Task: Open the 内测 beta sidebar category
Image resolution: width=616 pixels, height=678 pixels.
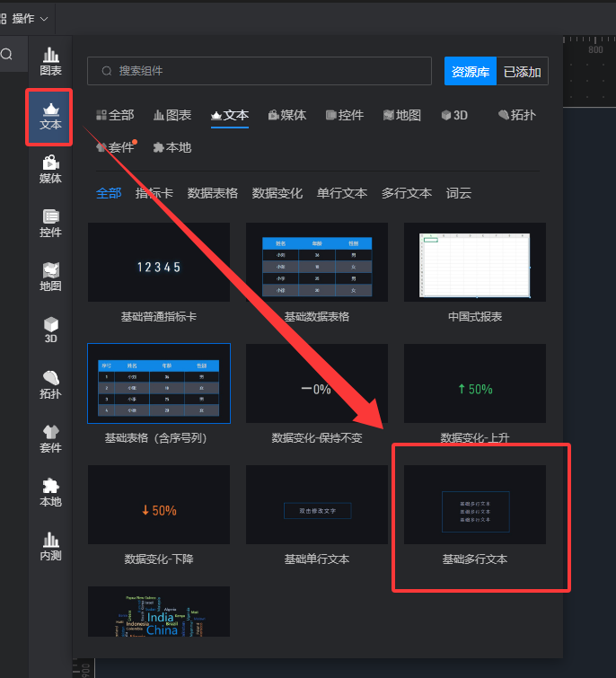Action: click(x=50, y=547)
